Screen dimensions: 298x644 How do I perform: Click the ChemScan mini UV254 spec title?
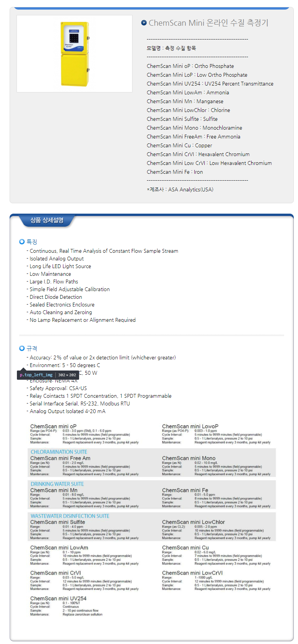pos(58,598)
